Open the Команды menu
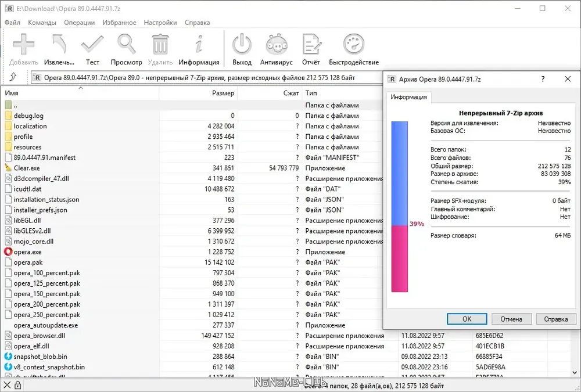 42,23
